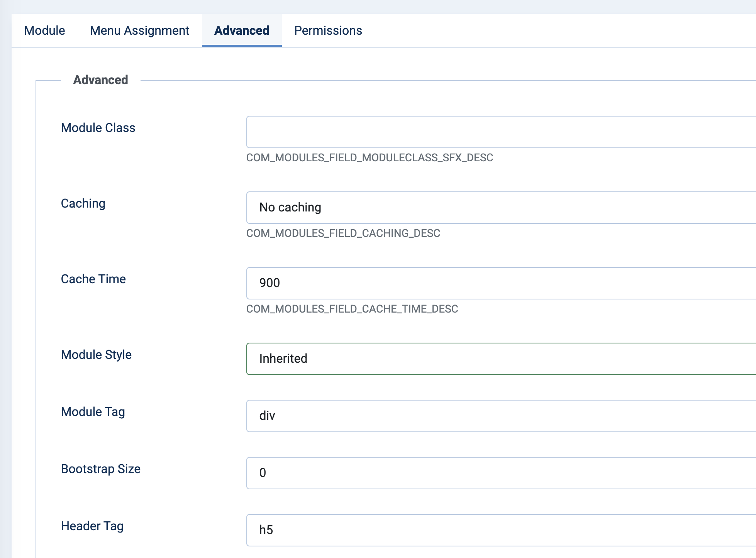This screenshot has height=558, width=756.
Task: Switch to the Module tab
Action: [x=44, y=30]
